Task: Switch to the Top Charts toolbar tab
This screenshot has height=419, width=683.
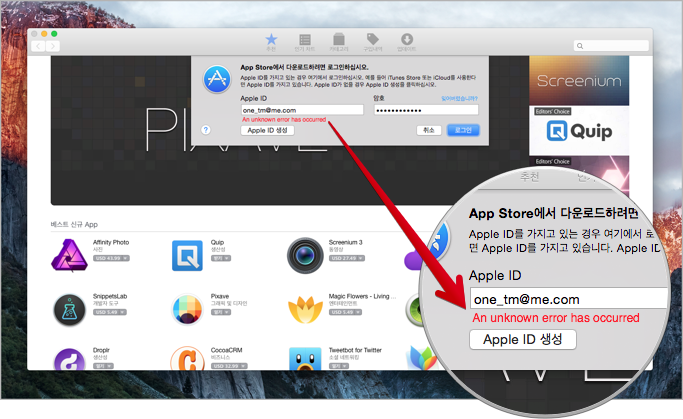Action: [x=305, y=42]
